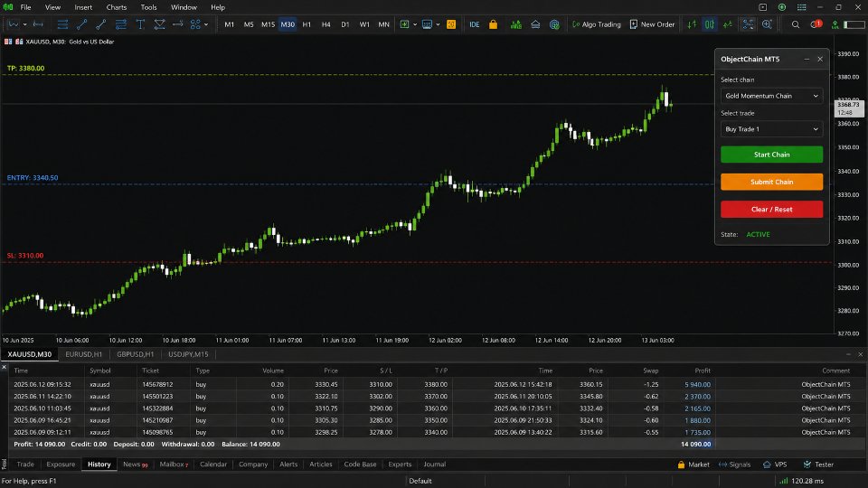Open the list view icon in title bar
The height and width of the screenshot is (488, 868).
point(801,7)
